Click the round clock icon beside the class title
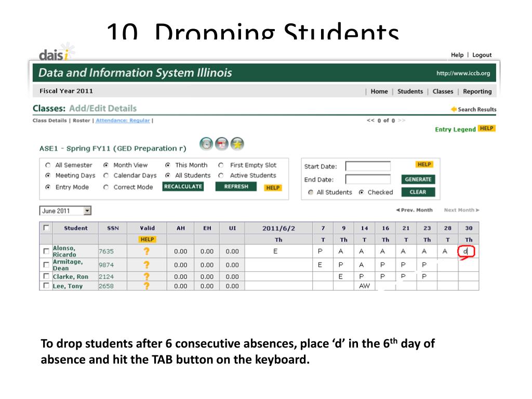The image size is (532, 399). pyautogui.click(x=206, y=144)
